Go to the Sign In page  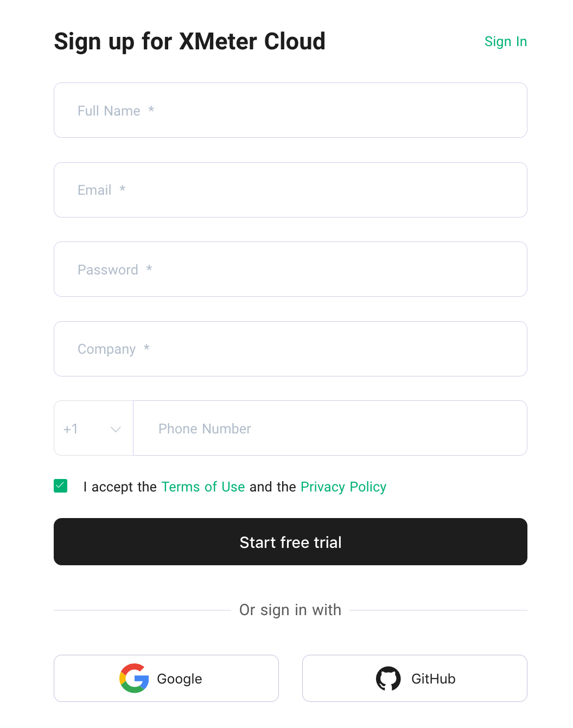pyautogui.click(x=505, y=42)
